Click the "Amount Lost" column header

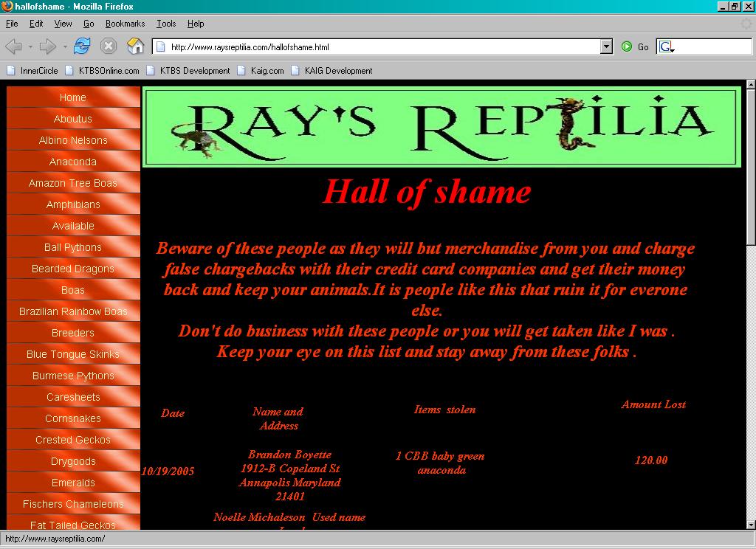point(653,404)
